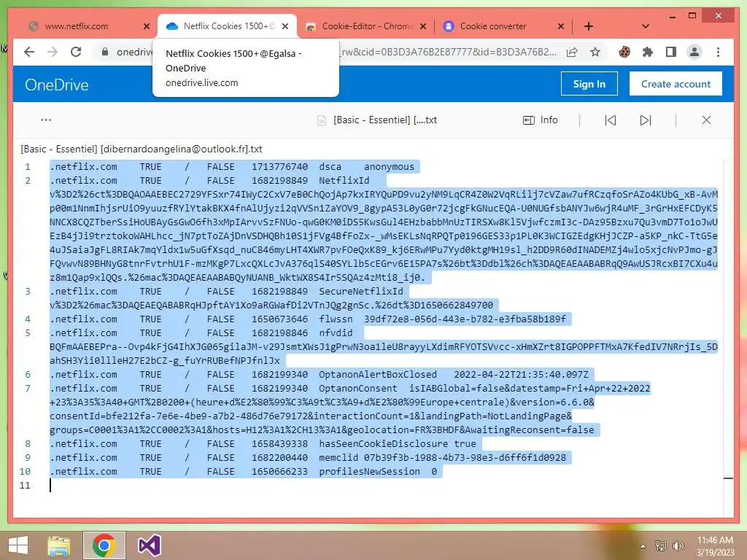The width and height of the screenshot is (747, 560).
Task: Click the browser forward arrow
Action: click(x=53, y=52)
